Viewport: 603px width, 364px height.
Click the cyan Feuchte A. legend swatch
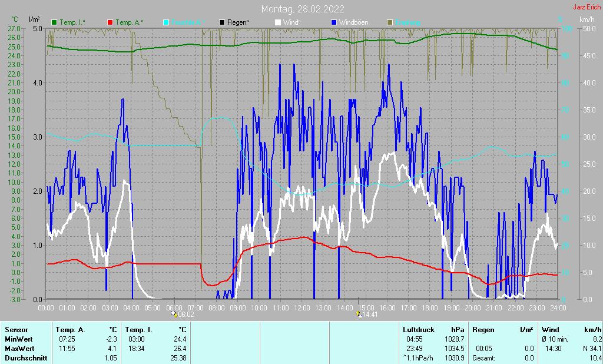[165, 22]
